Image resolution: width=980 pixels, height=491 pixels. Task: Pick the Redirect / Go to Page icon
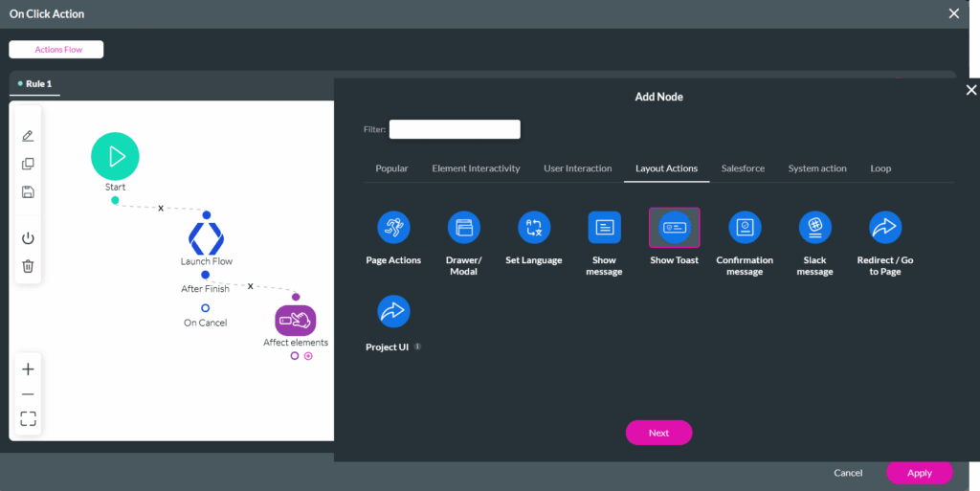click(x=885, y=228)
